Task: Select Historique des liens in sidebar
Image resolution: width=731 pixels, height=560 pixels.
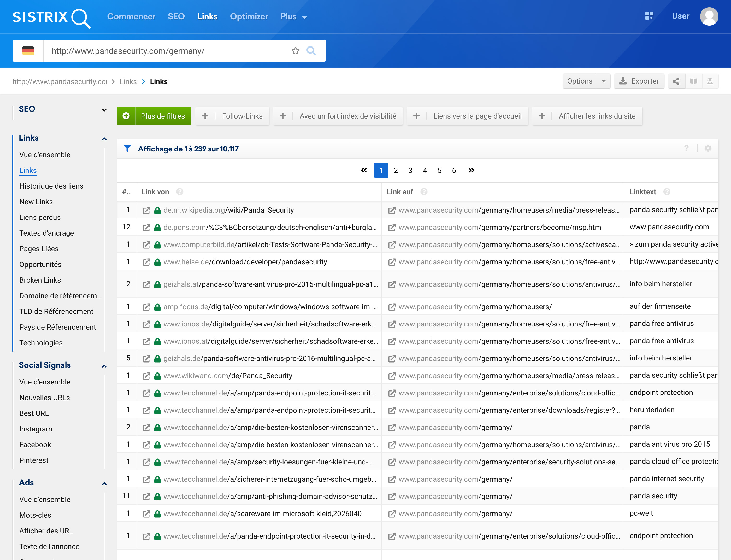Action: 51,186
